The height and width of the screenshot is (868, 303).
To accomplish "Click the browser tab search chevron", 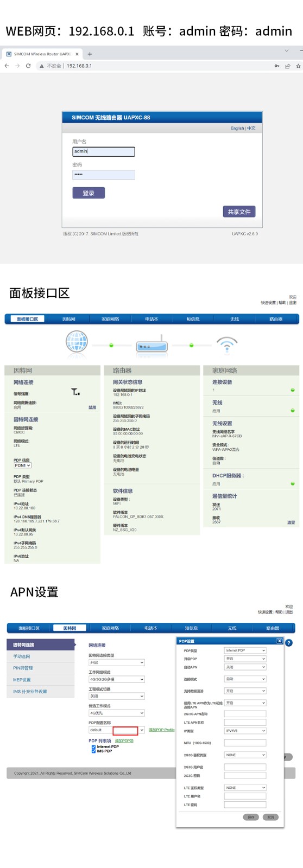I will click(x=287, y=50).
